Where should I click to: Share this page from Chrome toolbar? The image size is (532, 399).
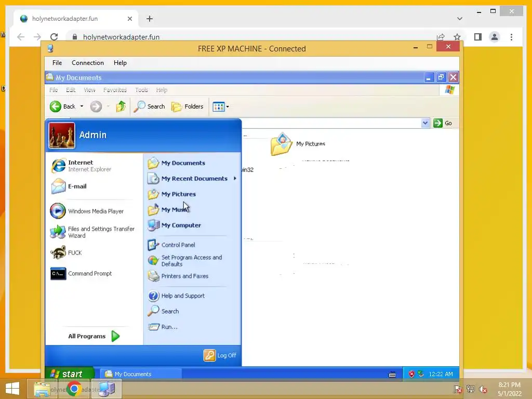click(x=441, y=37)
